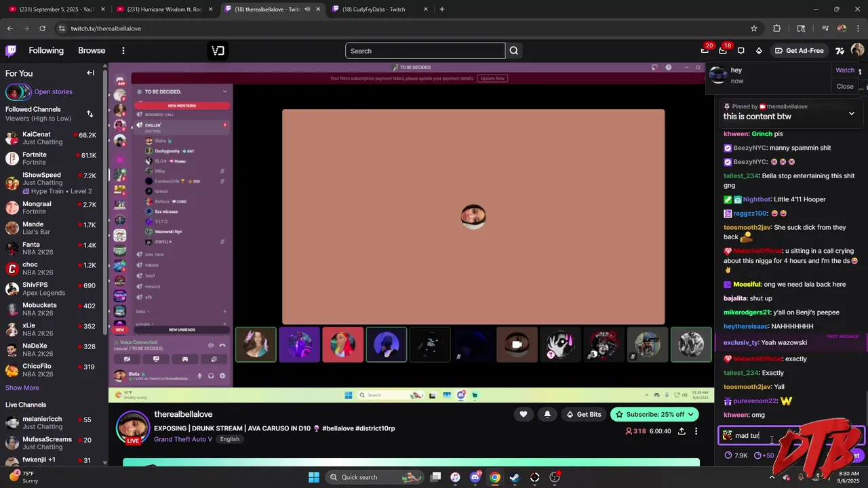Image resolution: width=868 pixels, height=488 pixels.
Task: Open Grand Theft Auto V category link
Action: (182, 439)
